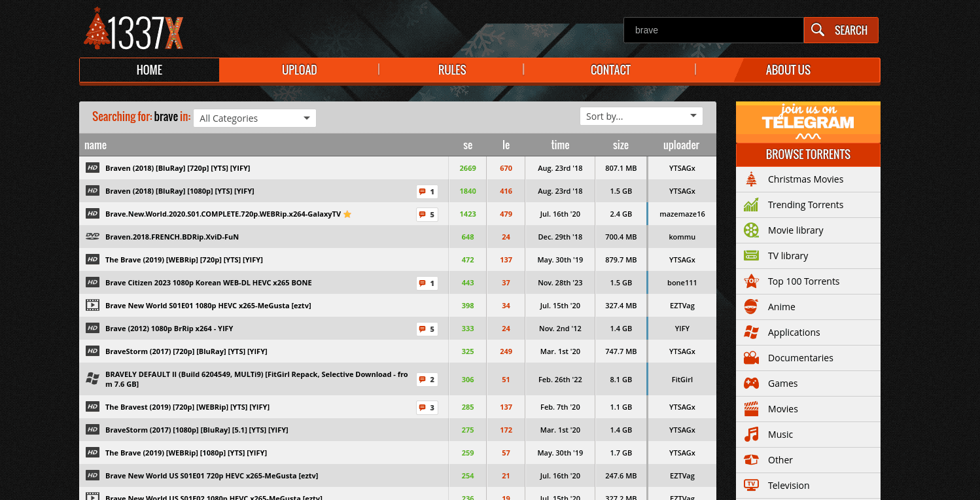Click DVD icon beside Braven.2018.FRENCH.BDRip
The height and width of the screenshot is (500, 980).
coord(92,237)
